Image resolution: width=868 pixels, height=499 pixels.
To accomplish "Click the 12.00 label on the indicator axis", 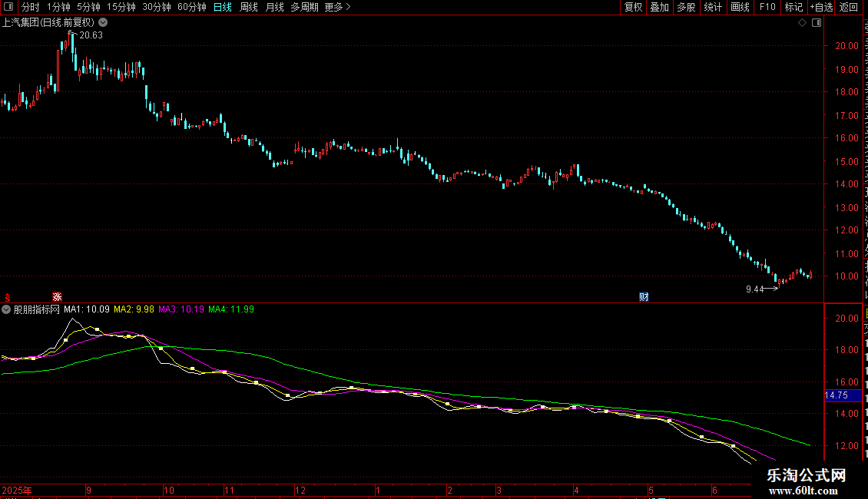I will [x=847, y=445].
